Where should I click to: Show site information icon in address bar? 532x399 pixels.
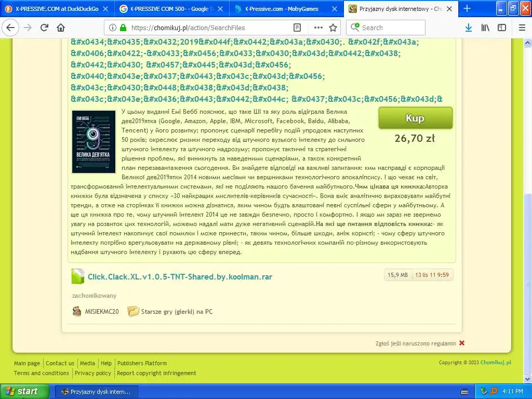113,28
